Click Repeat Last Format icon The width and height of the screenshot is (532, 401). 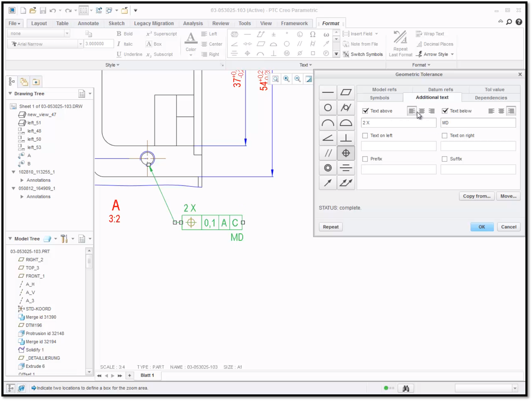(x=400, y=44)
